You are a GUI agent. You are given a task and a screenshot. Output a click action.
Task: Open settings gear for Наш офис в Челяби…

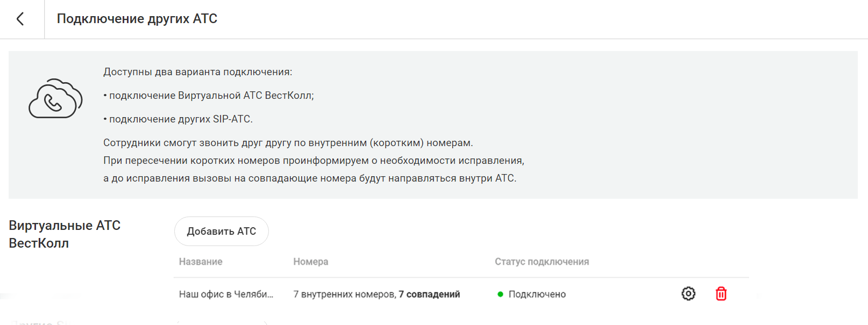point(688,294)
